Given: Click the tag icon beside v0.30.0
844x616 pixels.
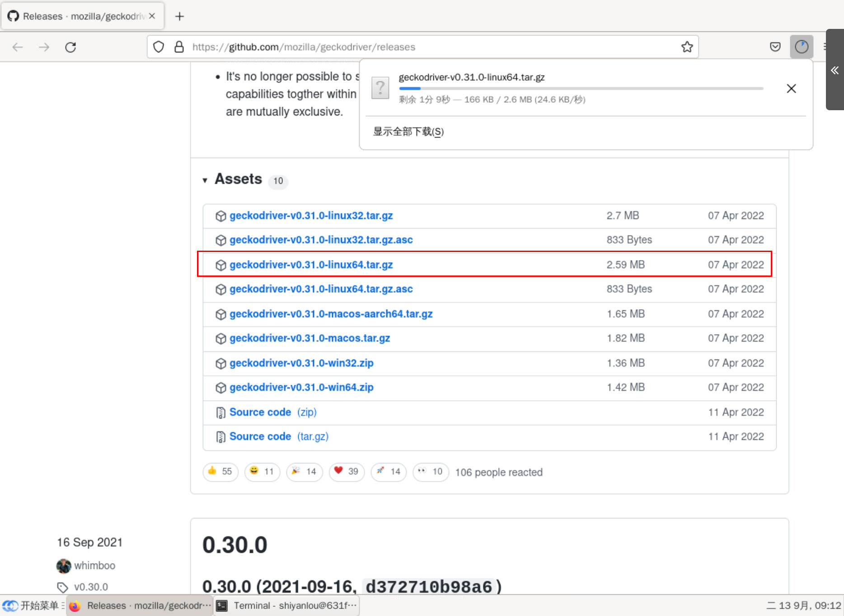Looking at the screenshot, I should [62, 587].
